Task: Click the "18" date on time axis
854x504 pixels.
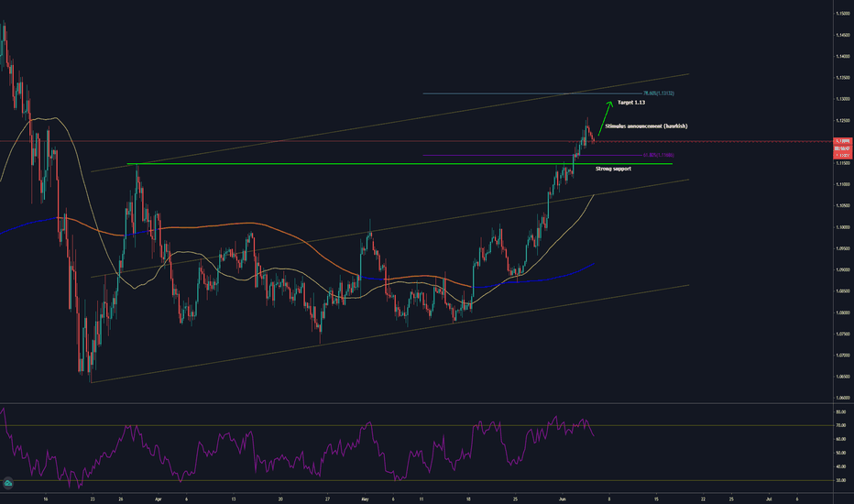Action: (468, 499)
